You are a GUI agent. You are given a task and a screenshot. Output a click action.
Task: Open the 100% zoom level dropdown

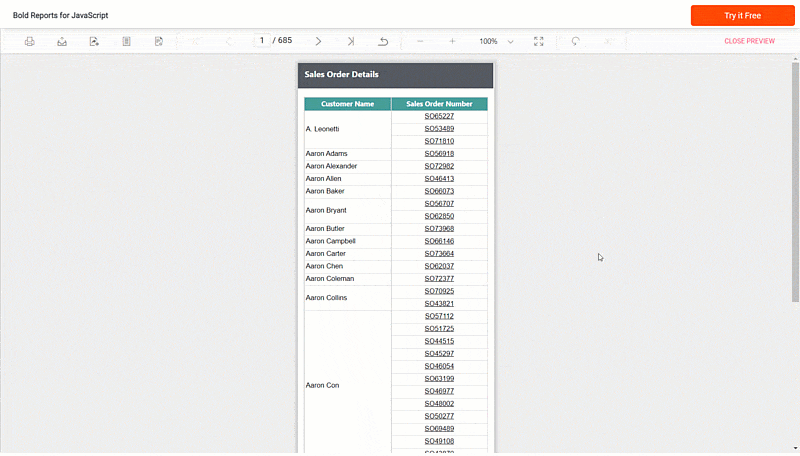point(496,41)
